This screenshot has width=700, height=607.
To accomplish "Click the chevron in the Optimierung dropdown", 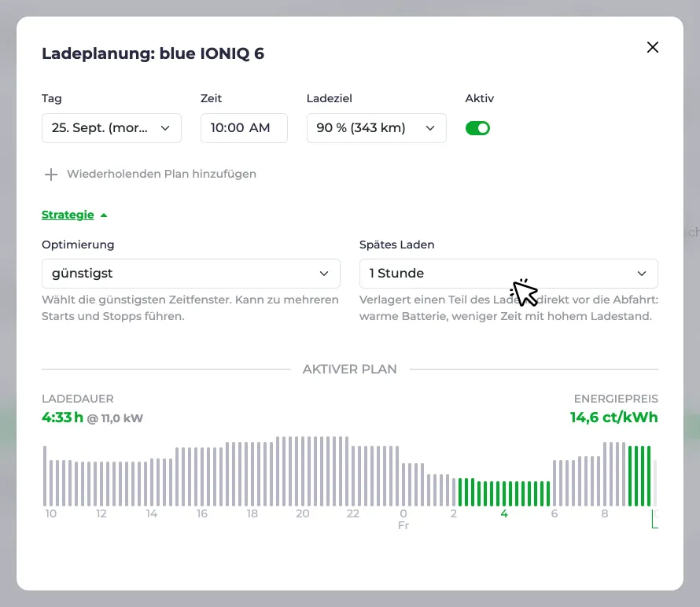I will coord(324,273).
